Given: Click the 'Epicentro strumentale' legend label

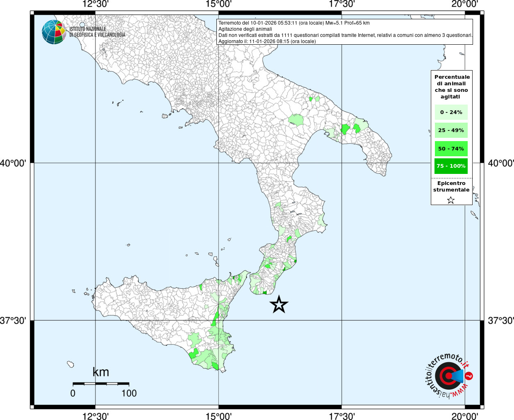Looking at the screenshot, I should click(x=451, y=187).
